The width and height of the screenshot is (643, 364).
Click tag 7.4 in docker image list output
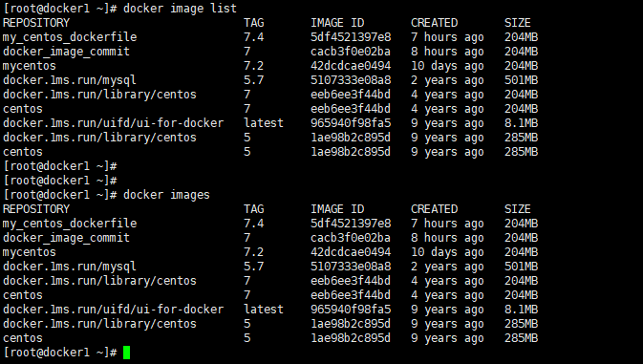(254, 37)
